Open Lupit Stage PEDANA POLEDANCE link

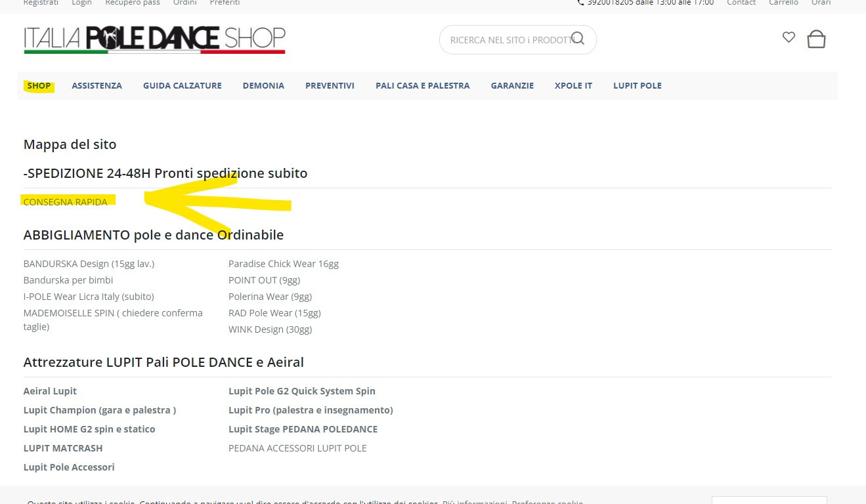303,429
